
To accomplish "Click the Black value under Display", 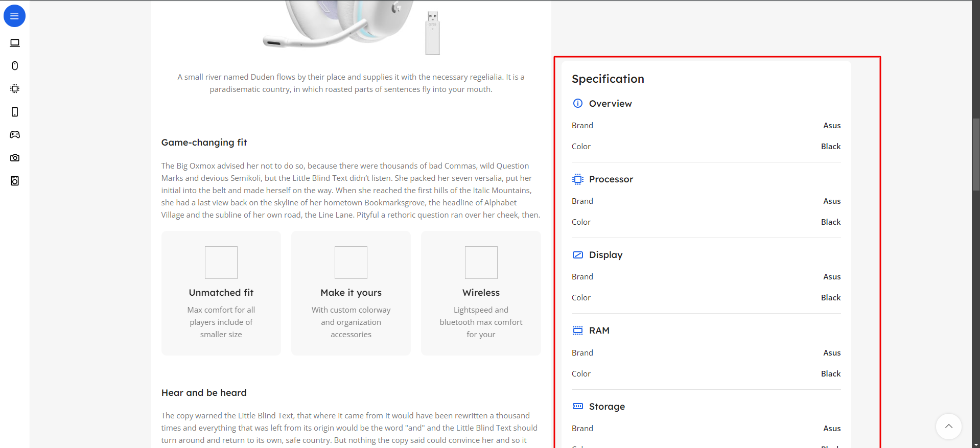I will coord(831,298).
